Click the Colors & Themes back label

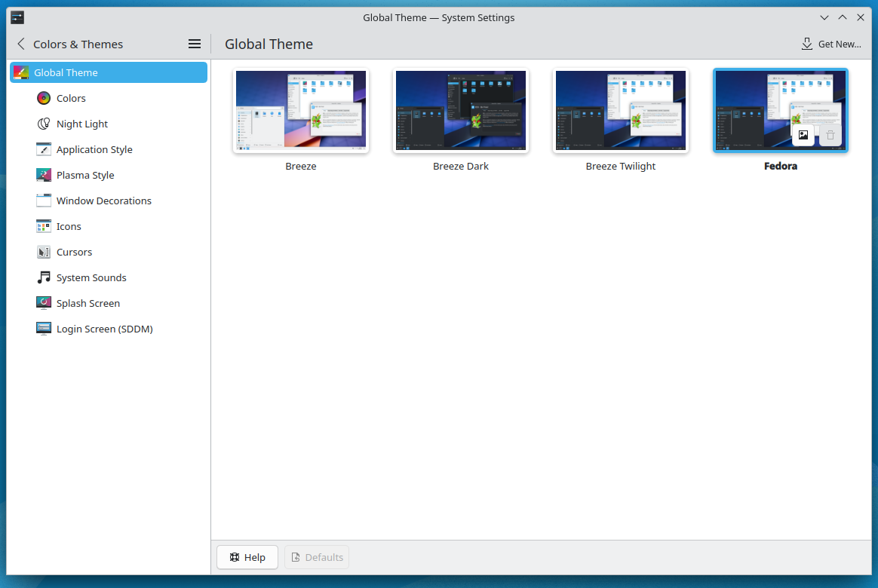(x=78, y=44)
